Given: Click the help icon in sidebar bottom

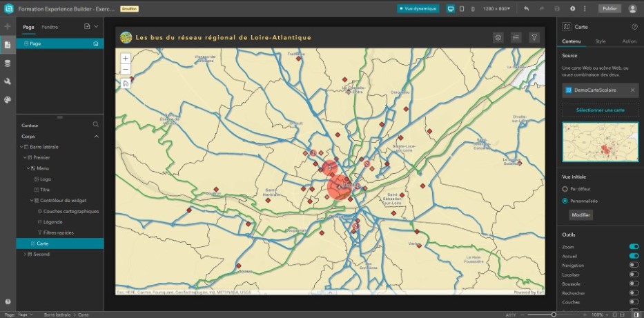Looking at the screenshot, I should [8, 301].
